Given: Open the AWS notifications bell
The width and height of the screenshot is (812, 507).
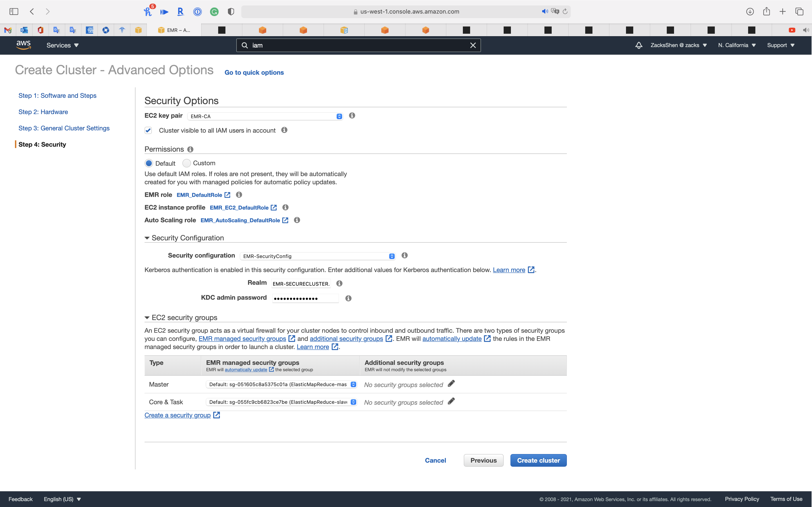Looking at the screenshot, I should (x=638, y=45).
